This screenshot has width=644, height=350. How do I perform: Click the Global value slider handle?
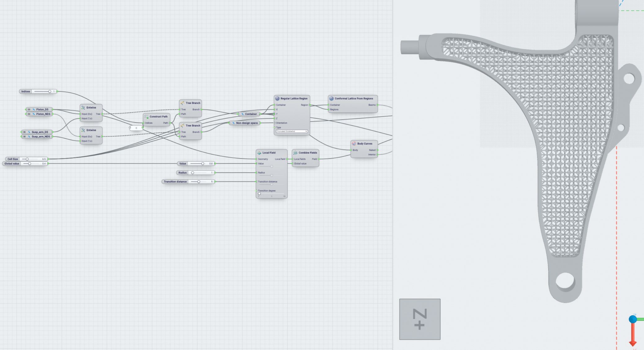pyautogui.click(x=29, y=164)
